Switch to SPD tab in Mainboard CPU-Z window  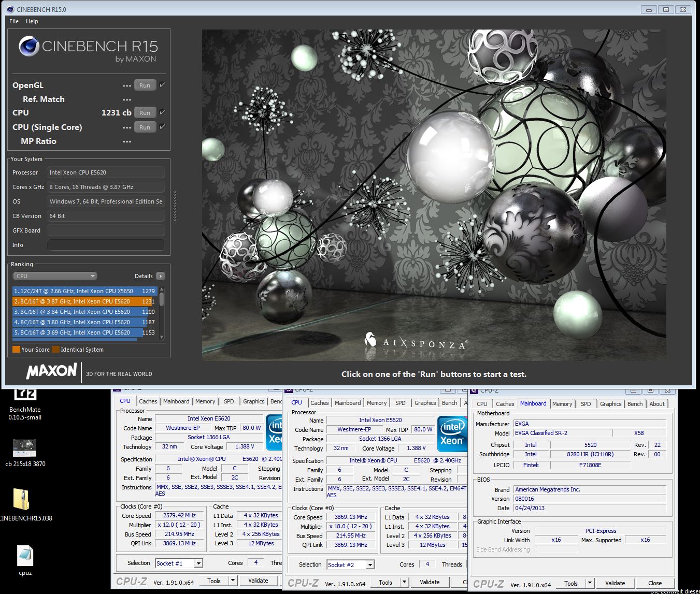pos(586,404)
